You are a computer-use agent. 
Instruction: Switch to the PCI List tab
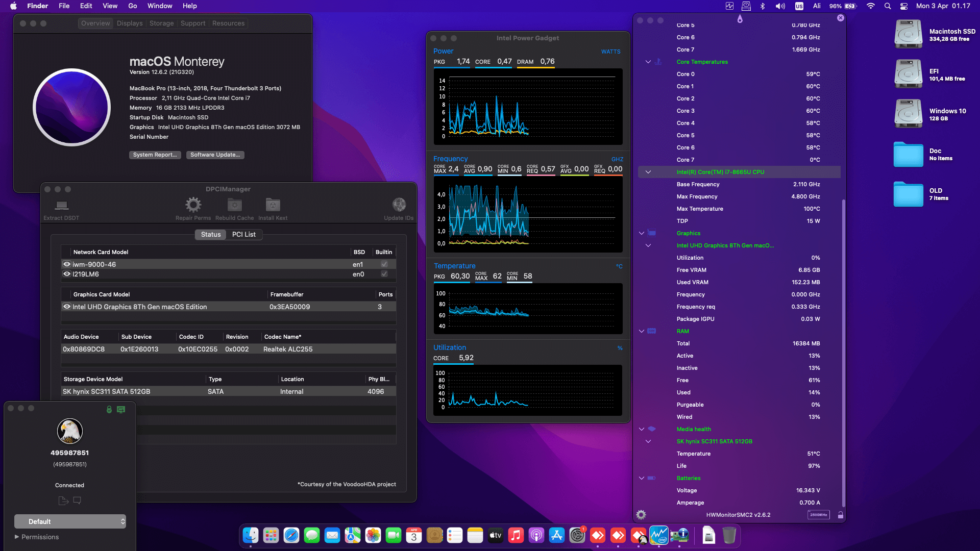tap(244, 235)
